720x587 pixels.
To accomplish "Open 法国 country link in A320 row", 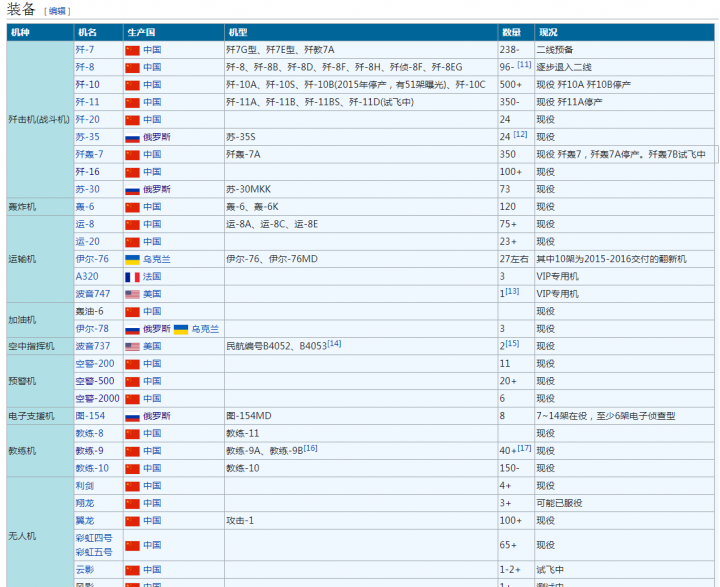I will coord(152,277).
